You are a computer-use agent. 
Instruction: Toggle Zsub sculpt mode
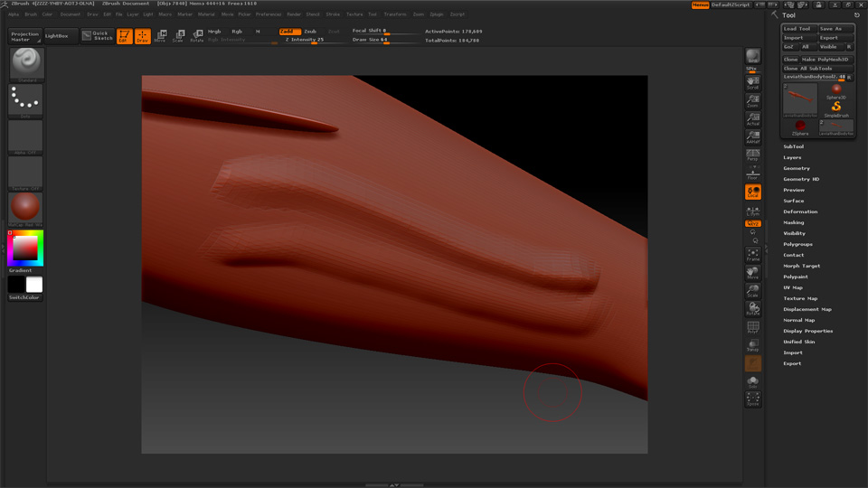(x=310, y=32)
